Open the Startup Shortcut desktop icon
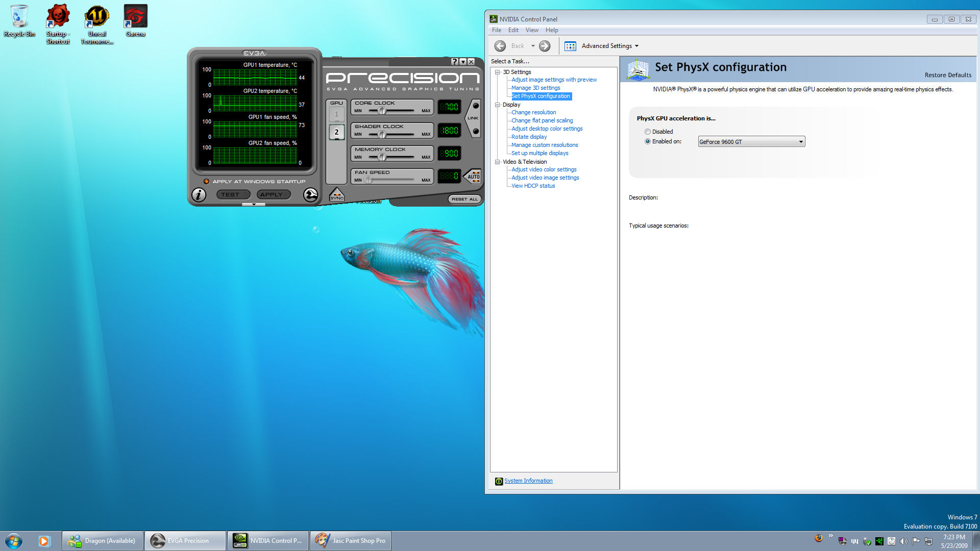 click(x=58, y=24)
